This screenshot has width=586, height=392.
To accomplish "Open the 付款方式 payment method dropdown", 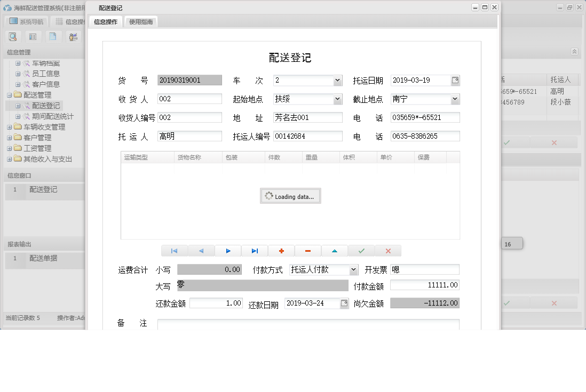I will 352,269.
